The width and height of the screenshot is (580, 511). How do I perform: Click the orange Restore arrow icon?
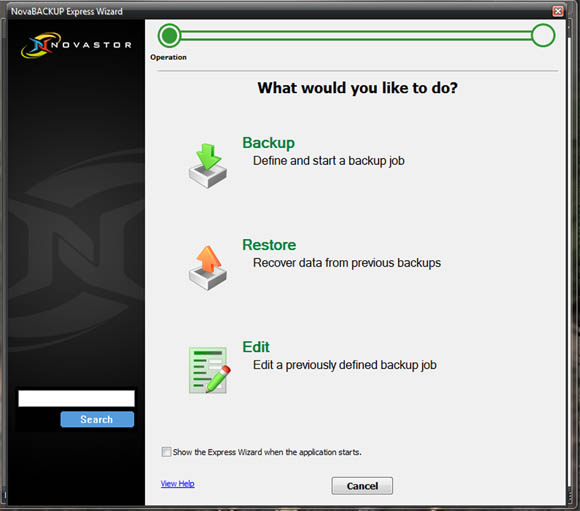(208, 268)
